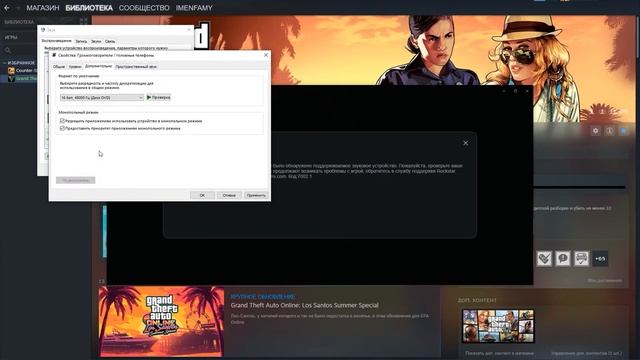Click the restore defaults button in properties
This screenshot has width=640, height=360.
pyautogui.click(x=76, y=180)
